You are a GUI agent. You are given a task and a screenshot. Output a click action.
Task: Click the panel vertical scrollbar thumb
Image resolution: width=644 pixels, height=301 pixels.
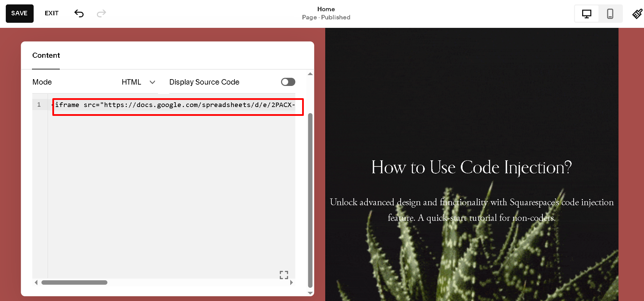click(310, 200)
